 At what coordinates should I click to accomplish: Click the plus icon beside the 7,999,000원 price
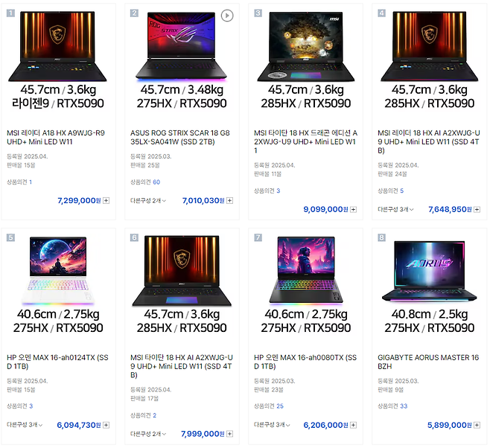[x=229, y=434]
